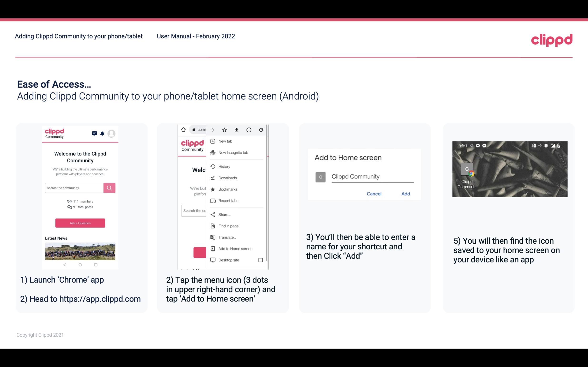Click 'Cancel' in Add to Home screen dialog
This screenshot has height=367, width=588.
tap(374, 193)
